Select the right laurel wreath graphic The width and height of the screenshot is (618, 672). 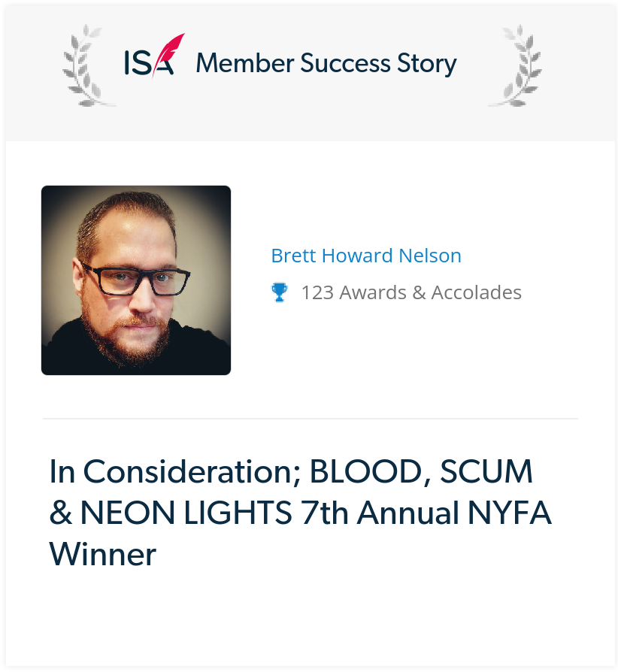pyautogui.click(x=516, y=65)
